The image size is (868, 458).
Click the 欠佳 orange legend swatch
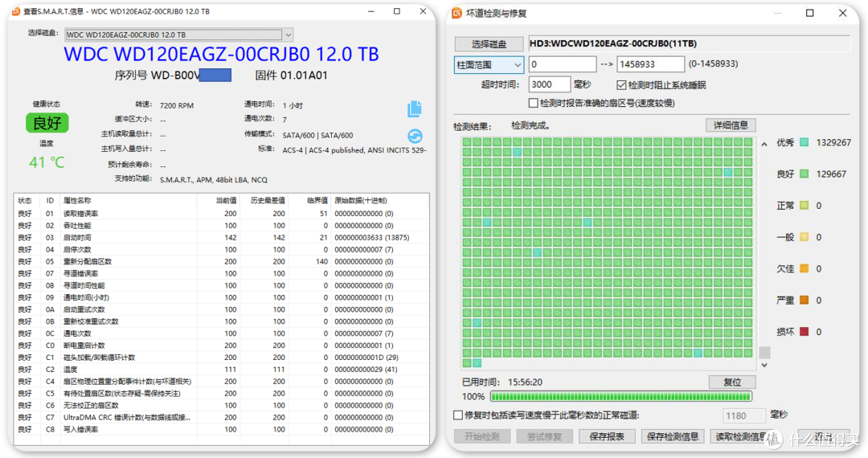[804, 268]
